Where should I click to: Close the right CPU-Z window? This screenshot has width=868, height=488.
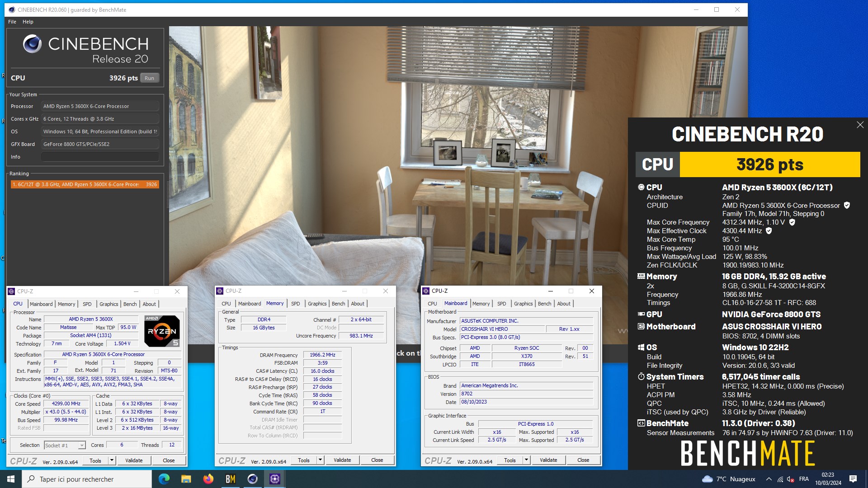click(x=591, y=291)
